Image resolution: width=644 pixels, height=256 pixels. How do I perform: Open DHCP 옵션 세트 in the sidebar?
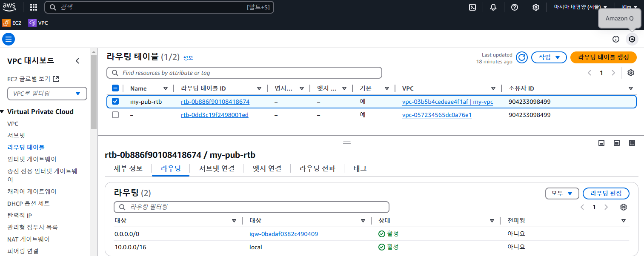[x=29, y=203]
